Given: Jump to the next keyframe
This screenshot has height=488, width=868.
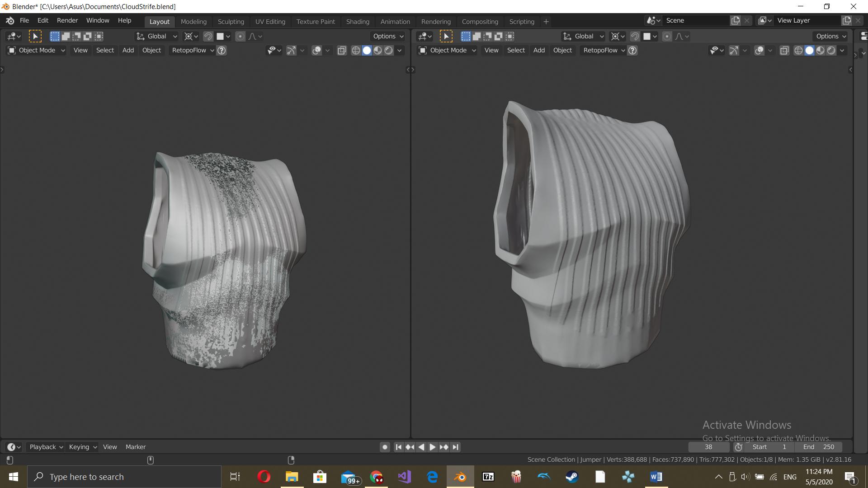Looking at the screenshot, I should (x=444, y=447).
